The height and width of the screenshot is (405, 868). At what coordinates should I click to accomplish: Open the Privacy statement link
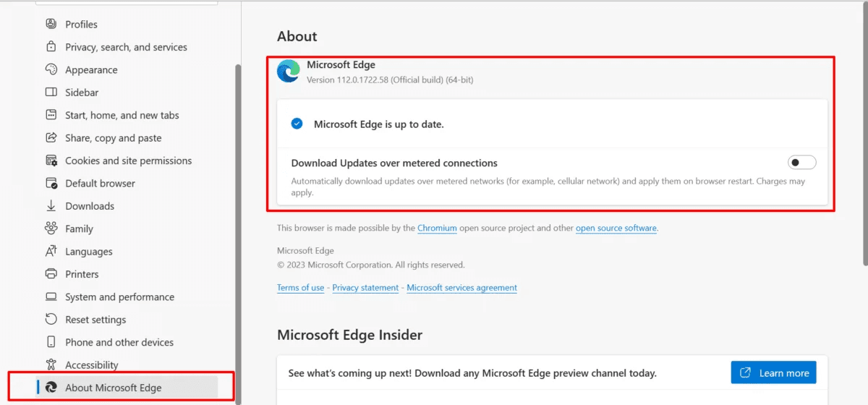[365, 287]
